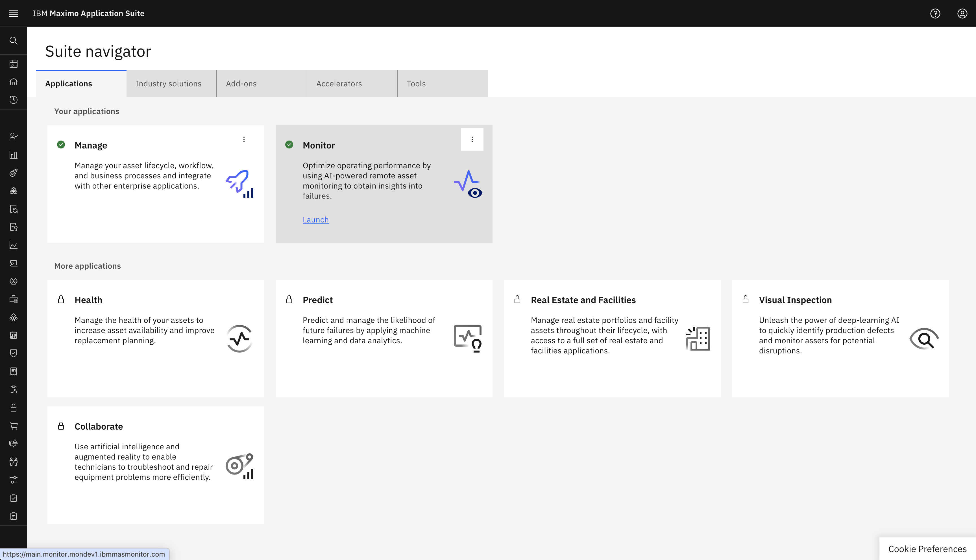Click the Manage rocket illustration icon
This screenshot has height=560, width=976.
pyautogui.click(x=240, y=184)
